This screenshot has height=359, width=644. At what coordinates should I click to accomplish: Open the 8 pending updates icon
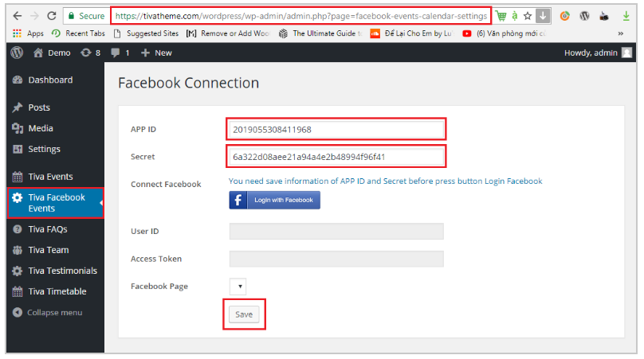(90, 53)
